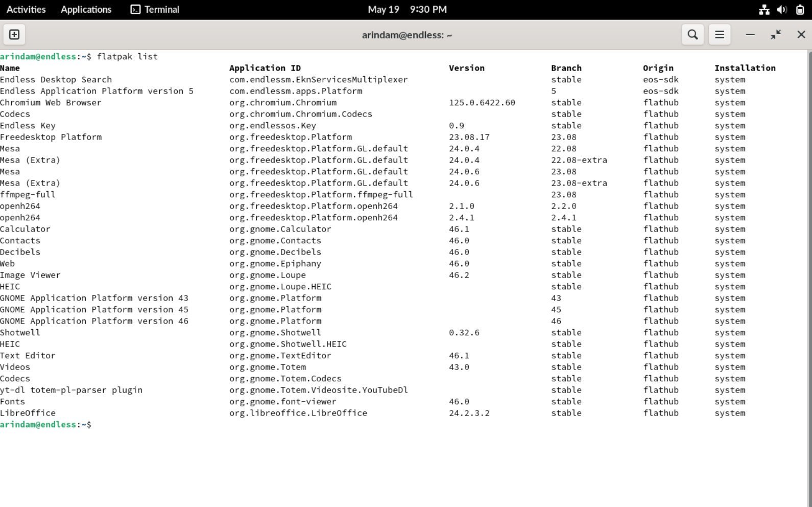The width and height of the screenshot is (812, 507).
Task: Restore the terminal window size
Action: [775, 35]
